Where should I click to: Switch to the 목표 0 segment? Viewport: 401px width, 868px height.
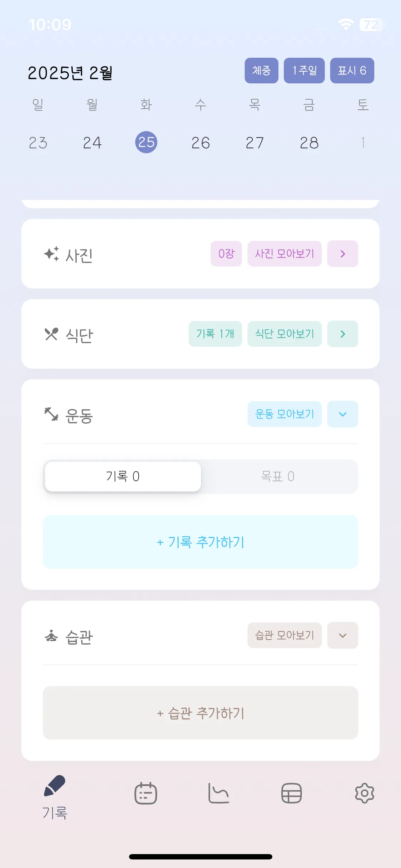click(x=278, y=477)
